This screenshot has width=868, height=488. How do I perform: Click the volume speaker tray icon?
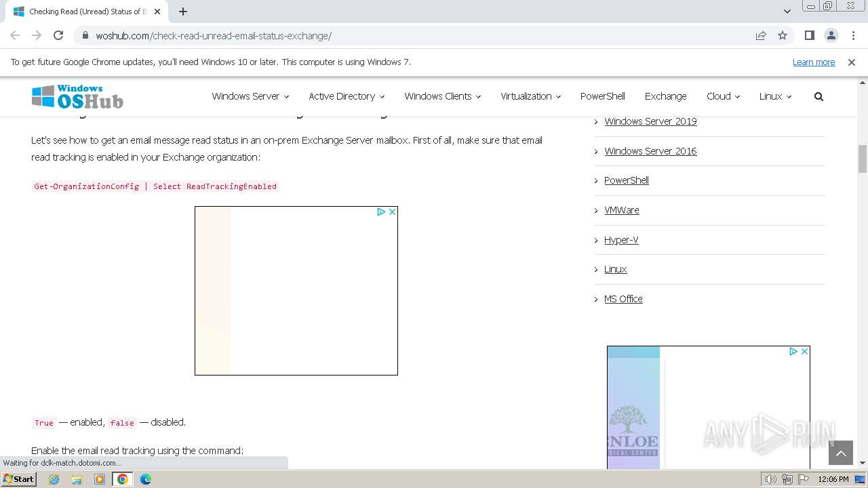click(771, 479)
